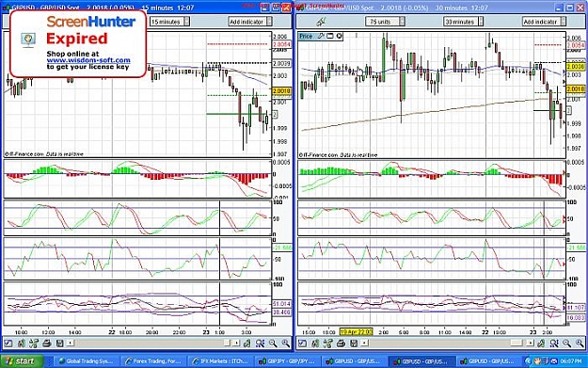
Task: Open the Windows Start menu
Action: pyautogui.click(x=22, y=361)
